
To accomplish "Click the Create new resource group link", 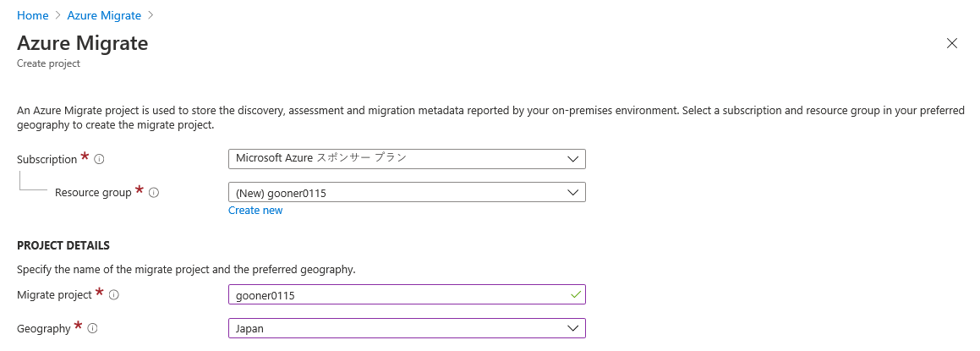I will (x=255, y=211).
